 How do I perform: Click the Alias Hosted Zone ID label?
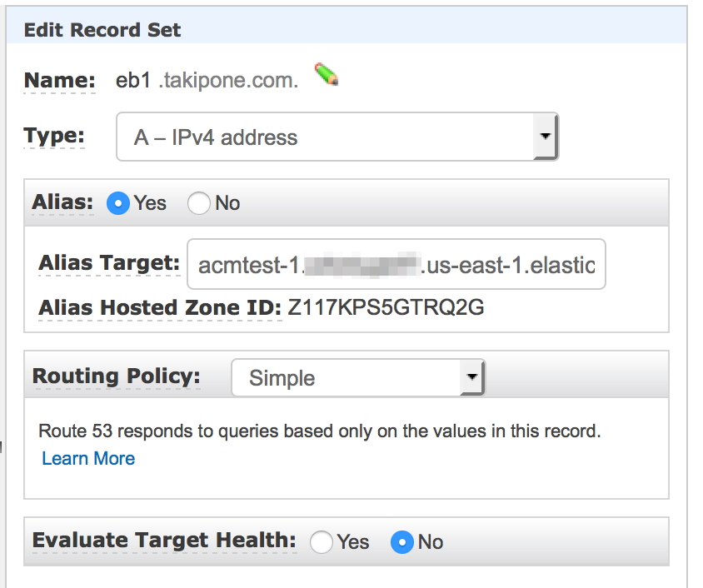coord(160,308)
